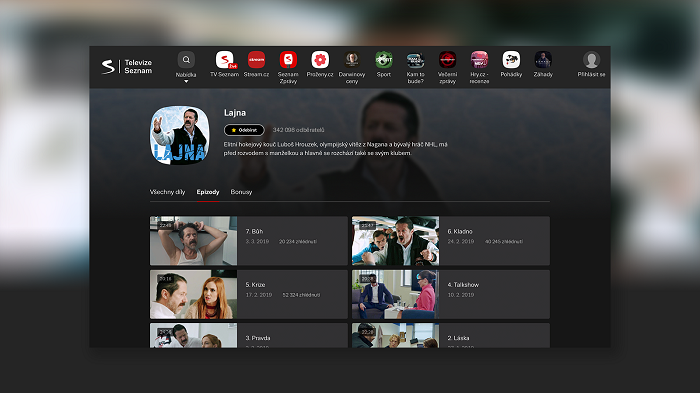Open episode 7. Bůh thumbnail
The image size is (700, 393).
tap(193, 241)
